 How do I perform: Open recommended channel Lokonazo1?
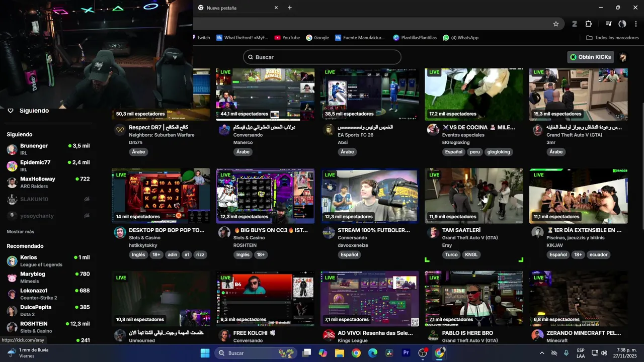tap(48, 294)
